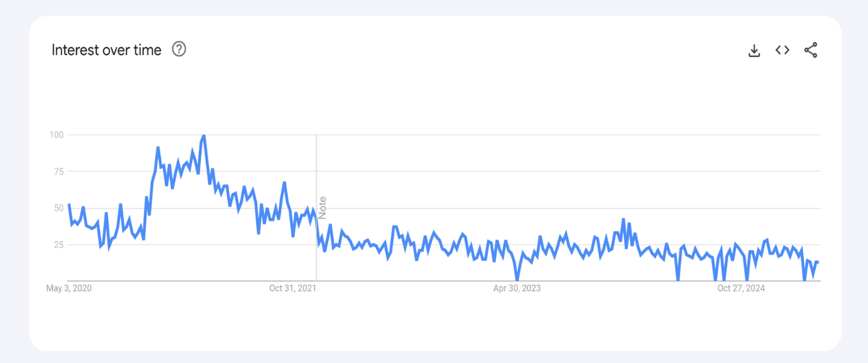Click the "Apr 30, 2023" axis date

(517, 288)
